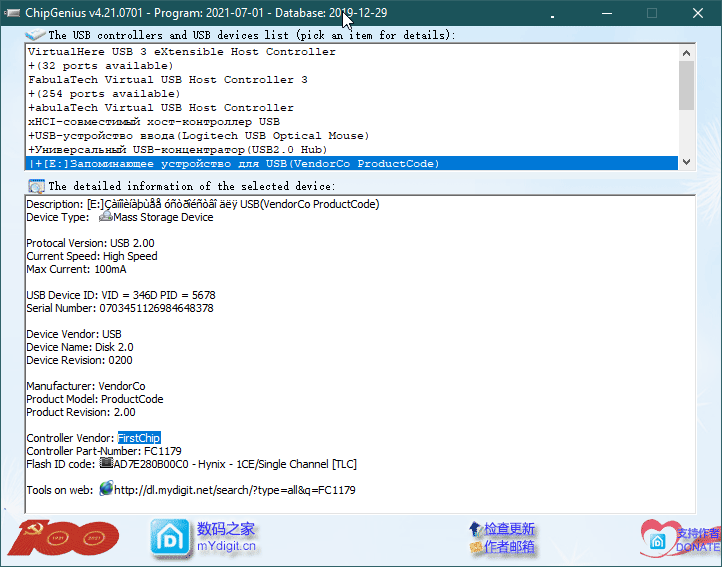Click the Device Vendor: USB line
This screenshot has height=567, width=722.
pyautogui.click(x=74, y=334)
